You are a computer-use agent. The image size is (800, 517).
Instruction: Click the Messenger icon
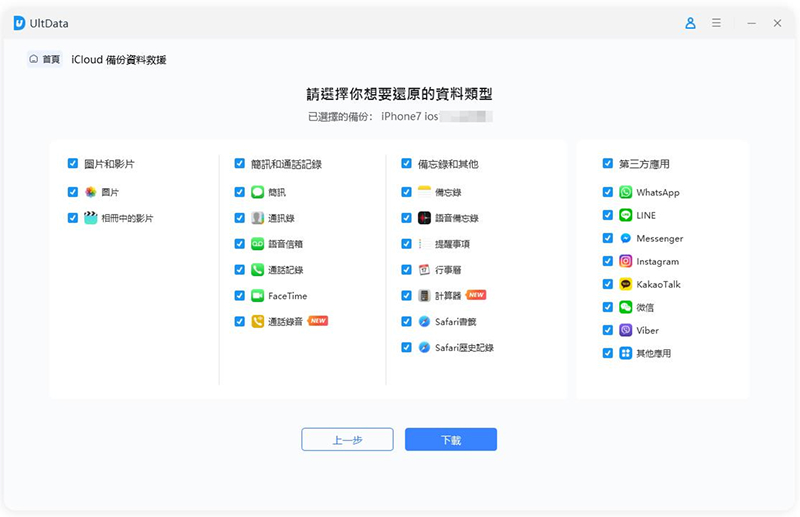click(x=626, y=238)
